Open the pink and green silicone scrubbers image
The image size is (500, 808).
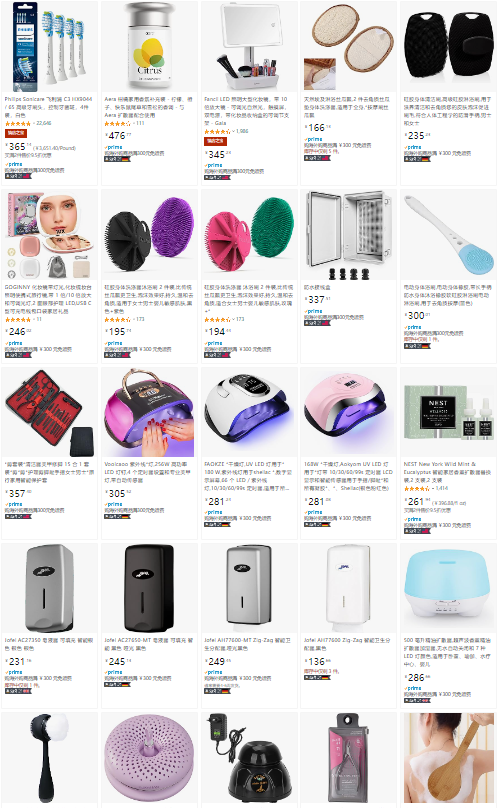point(249,235)
